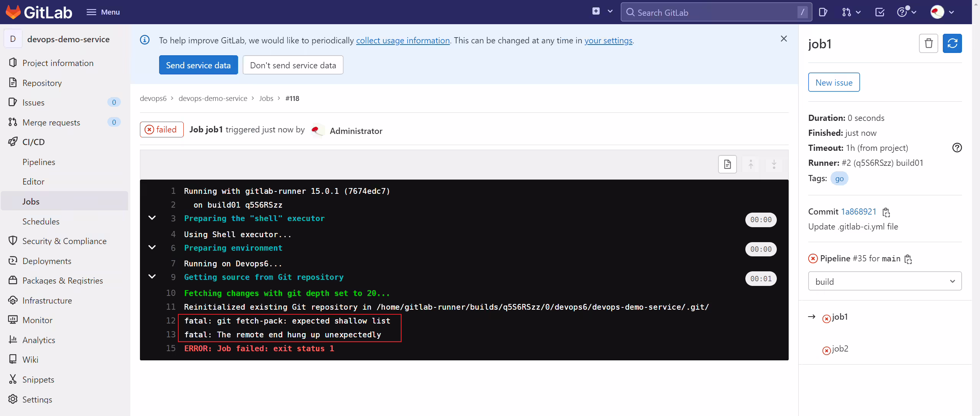980x416 pixels.
Task: Open the user avatar menu
Action: click(x=942, y=12)
